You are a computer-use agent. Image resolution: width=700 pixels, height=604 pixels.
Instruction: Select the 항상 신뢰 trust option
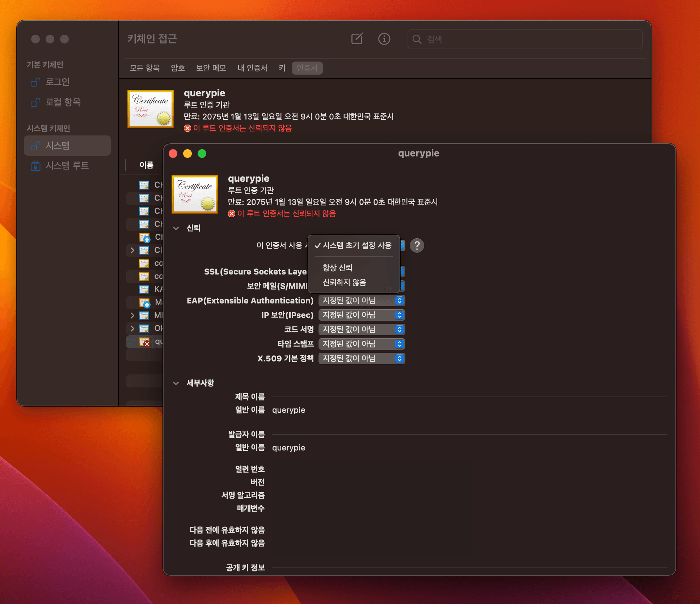click(337, 268)
